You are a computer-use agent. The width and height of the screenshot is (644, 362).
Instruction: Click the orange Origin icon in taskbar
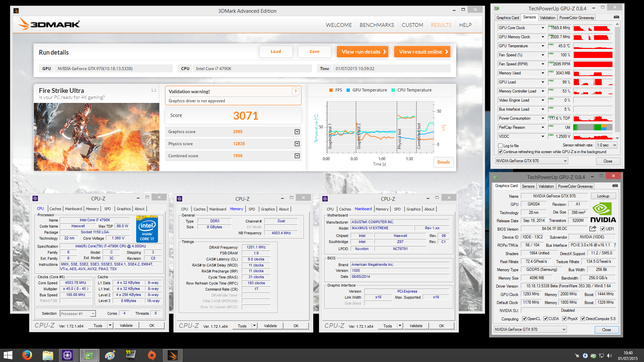(x=152, y=355)
